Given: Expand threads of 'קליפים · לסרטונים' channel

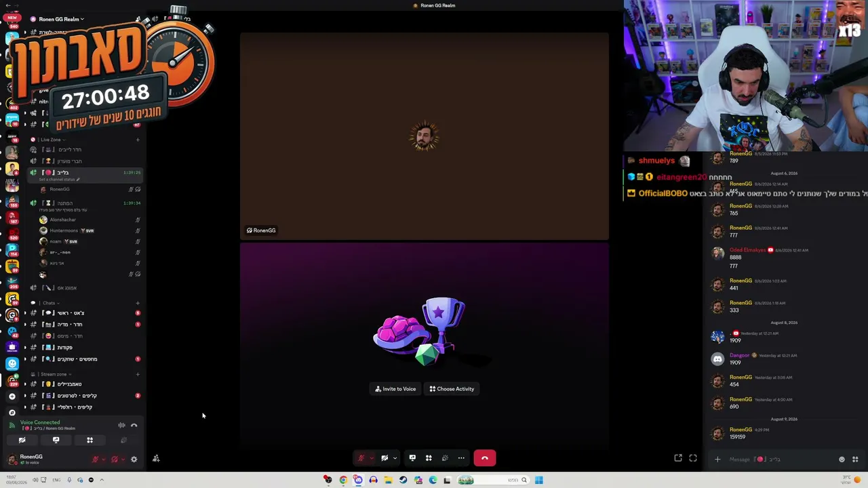Looking at the screenshot, I should pos(25,396).
